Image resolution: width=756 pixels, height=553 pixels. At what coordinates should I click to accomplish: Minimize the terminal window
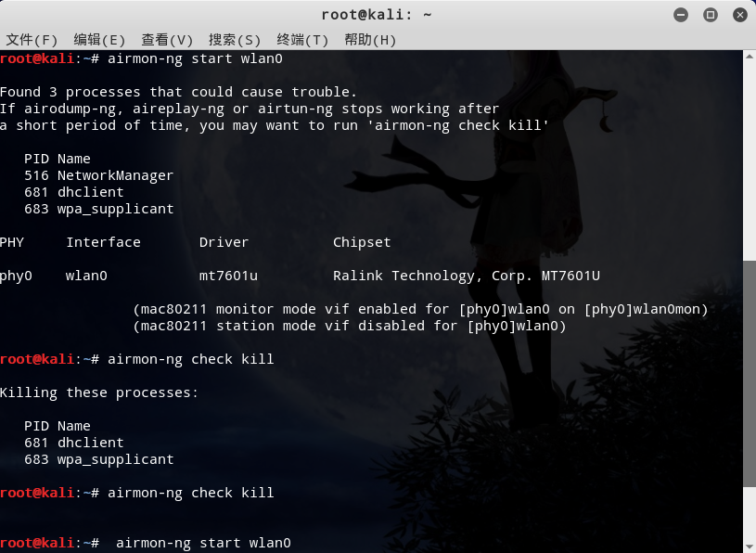click(x=681, y=15)
